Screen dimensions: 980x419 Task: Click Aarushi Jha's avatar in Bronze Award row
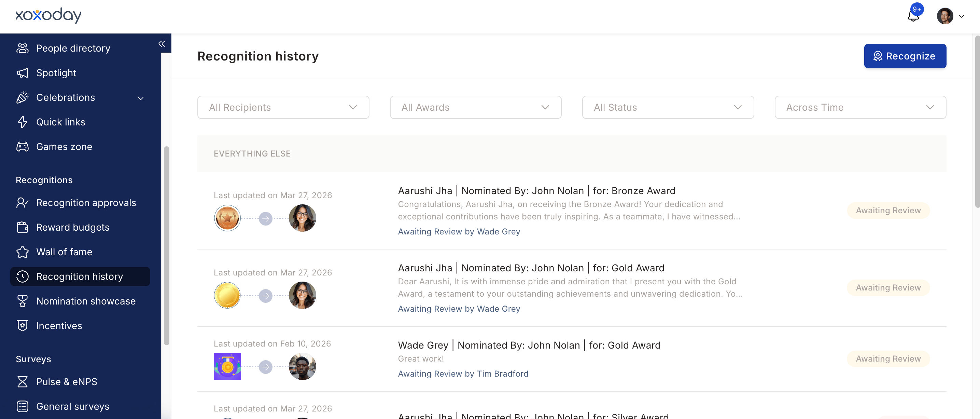coord(303,218)
